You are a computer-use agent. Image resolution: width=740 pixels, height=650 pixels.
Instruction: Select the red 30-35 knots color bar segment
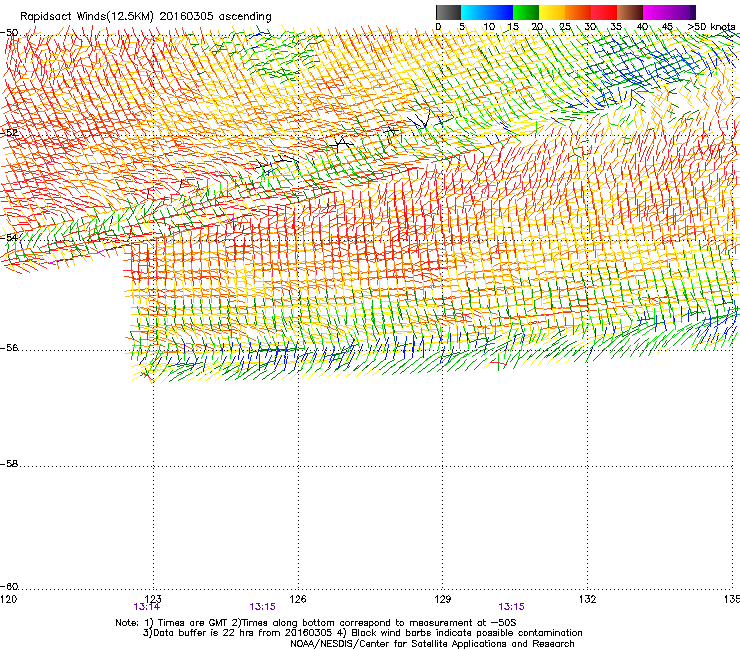pyautogui.click(x=604, y=12)
